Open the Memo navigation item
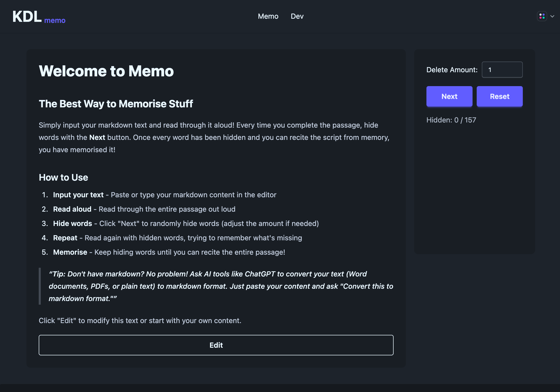The image size is (560, 392). [x=268, y=16]
